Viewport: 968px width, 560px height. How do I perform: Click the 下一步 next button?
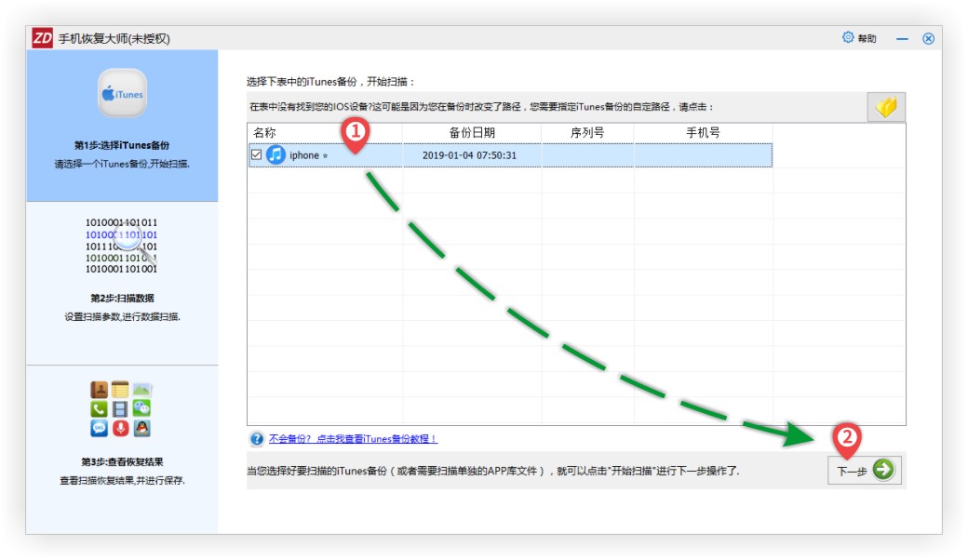865,471
